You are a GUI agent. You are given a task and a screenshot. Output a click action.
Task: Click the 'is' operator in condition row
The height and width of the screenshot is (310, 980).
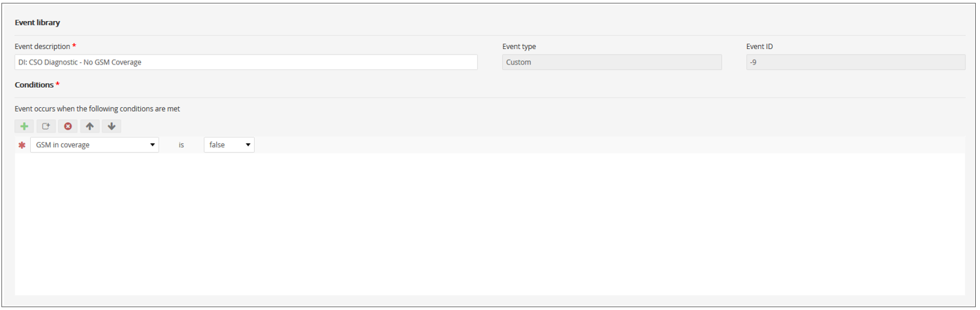point(181,145)
